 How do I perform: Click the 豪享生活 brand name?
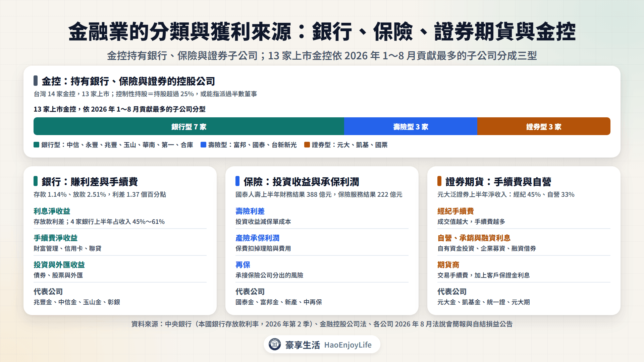(303, 345)
